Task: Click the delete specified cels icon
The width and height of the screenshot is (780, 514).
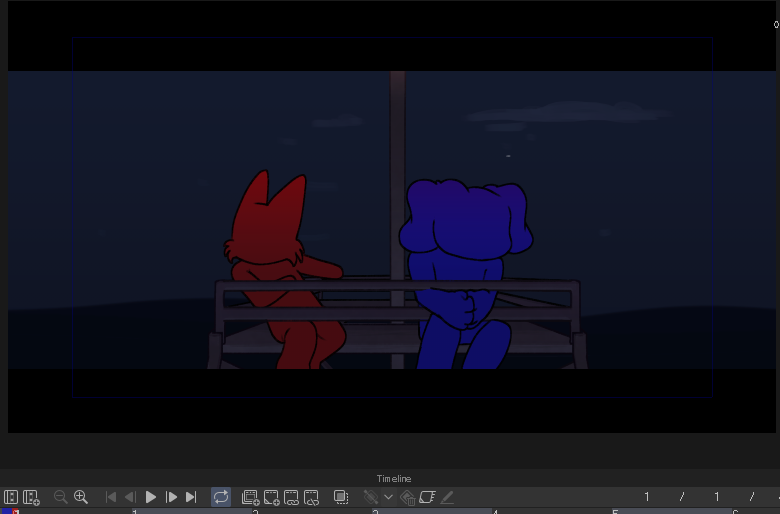Action: point(311,497)
